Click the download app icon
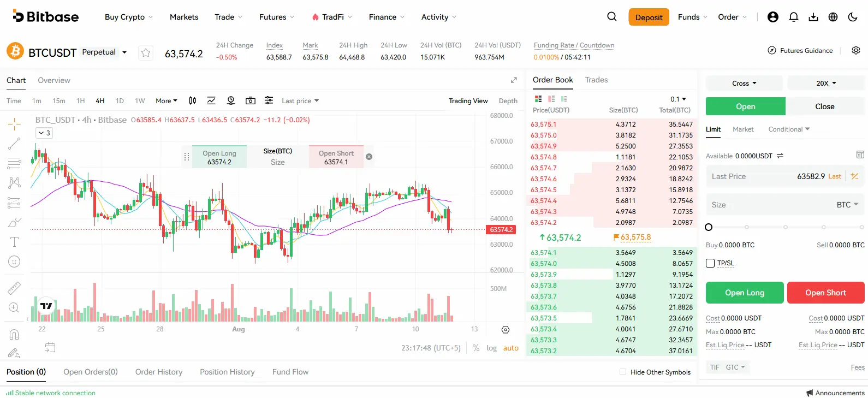This screenshot has width=868, height=398. tap(813, 17)
